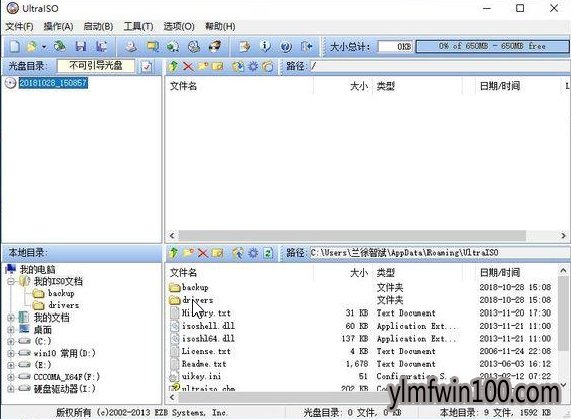Click the Information (i) toolbar icon
Image resolution: width=571 pixels, height=419 pixels.
pyautogui.click(x=265, y=47)
